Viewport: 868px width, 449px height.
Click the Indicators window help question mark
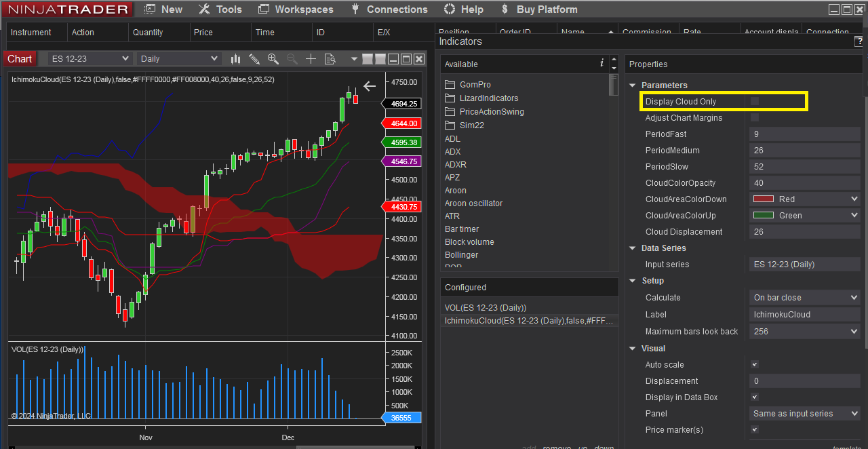click(x=860, y=41)
